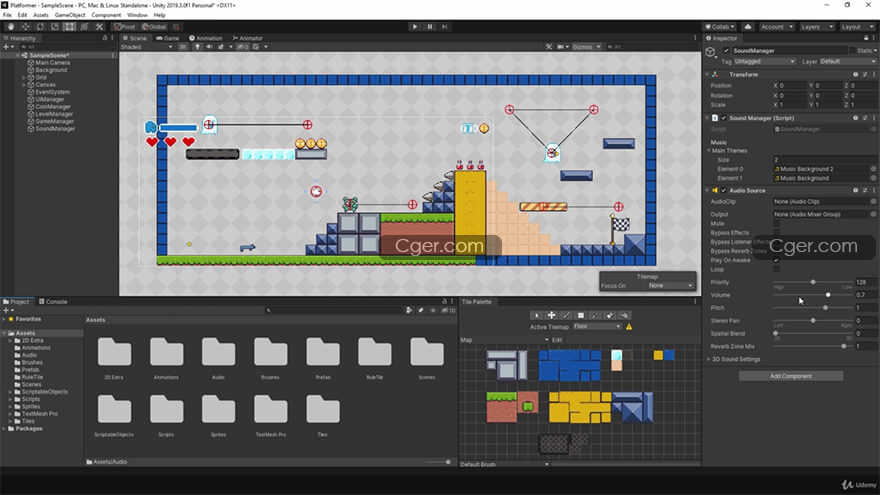
Task: Toggle the Mute checkbox
Action: point(776,223)
